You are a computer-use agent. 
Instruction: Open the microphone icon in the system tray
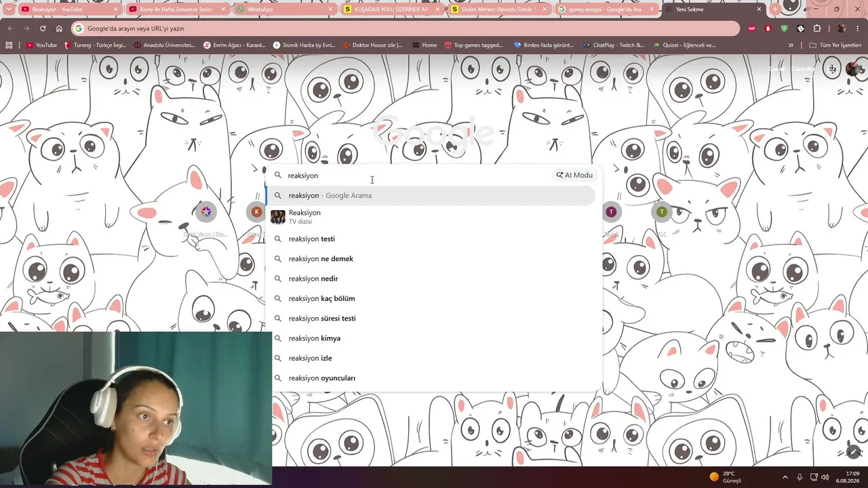coord(800,476)
